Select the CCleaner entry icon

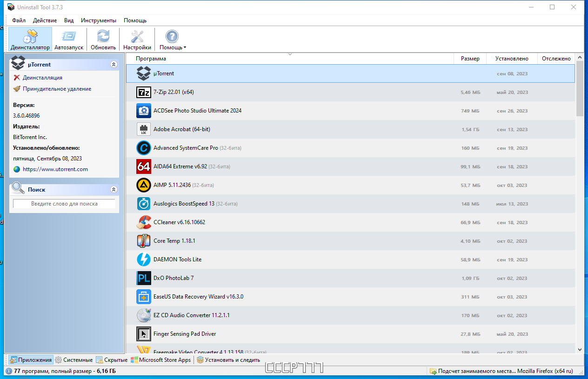[143, 222]
